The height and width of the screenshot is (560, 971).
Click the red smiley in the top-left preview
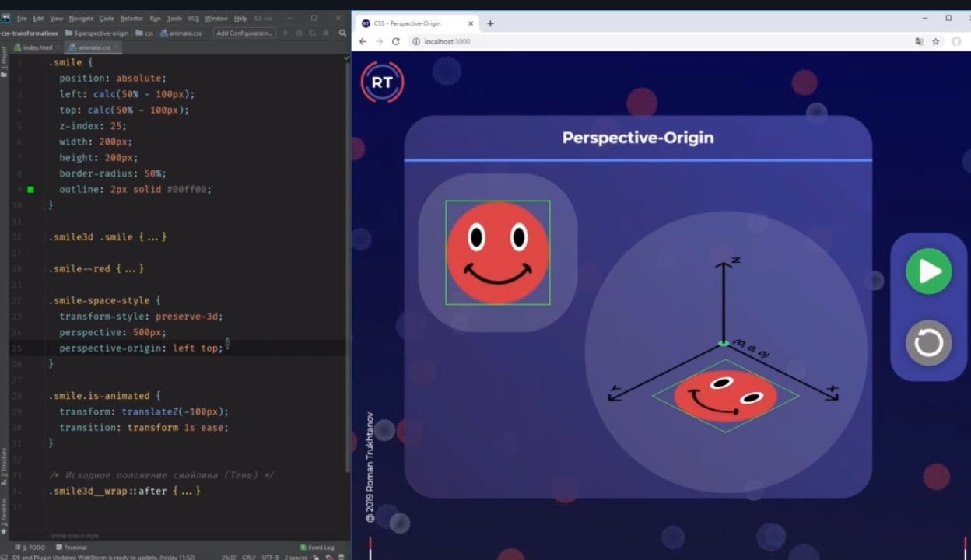[498, 253]
